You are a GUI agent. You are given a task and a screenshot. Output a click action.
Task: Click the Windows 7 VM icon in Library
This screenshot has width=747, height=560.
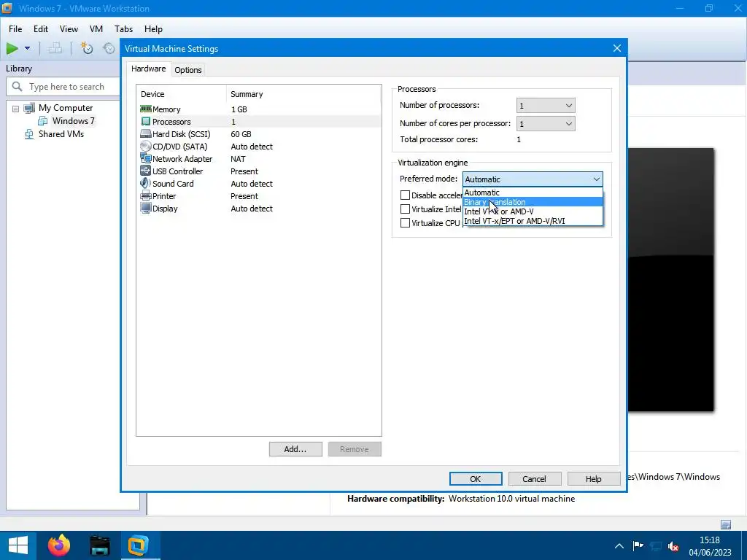[42, 121]
